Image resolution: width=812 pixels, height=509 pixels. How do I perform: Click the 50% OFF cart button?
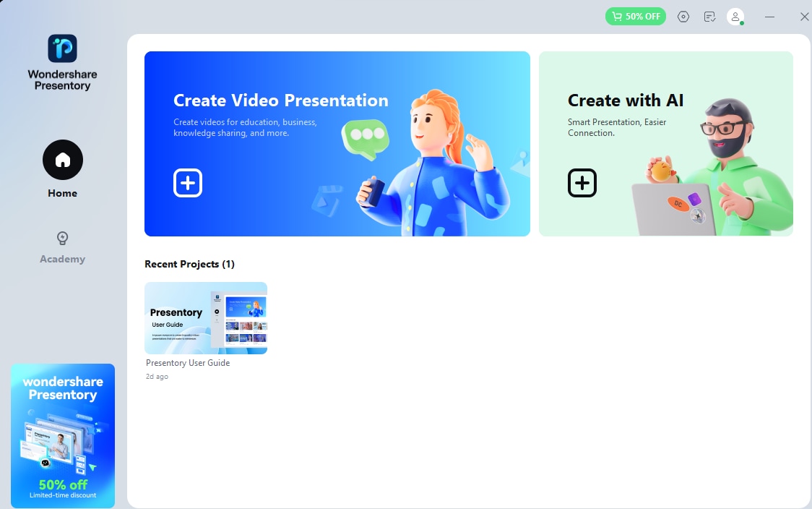pos(636,17)
